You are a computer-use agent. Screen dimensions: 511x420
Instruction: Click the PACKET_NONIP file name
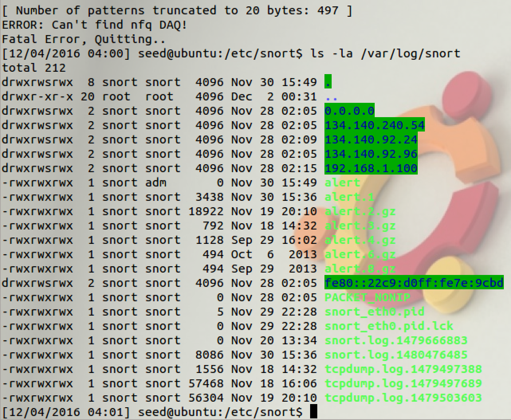click(x=367, y=298)
